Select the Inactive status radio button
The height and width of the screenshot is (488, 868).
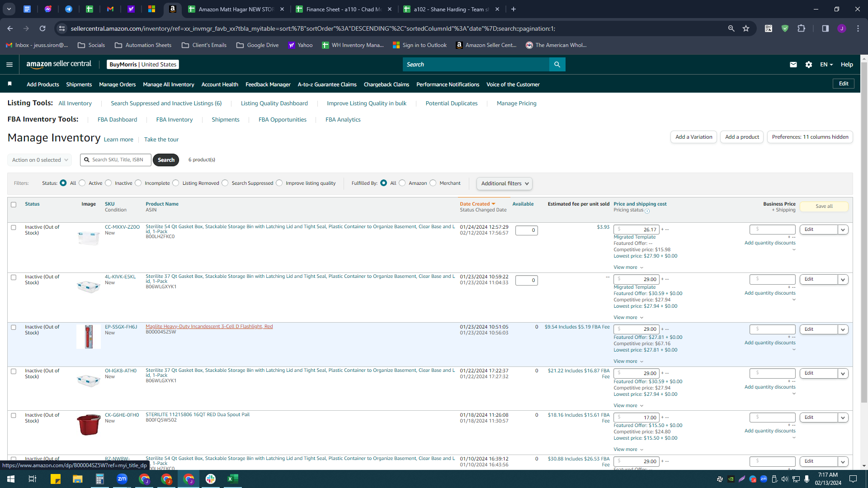pos(108,183)
